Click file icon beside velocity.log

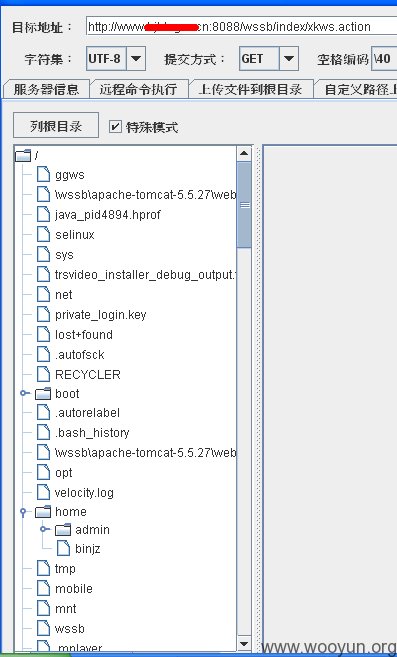point(43,492)
